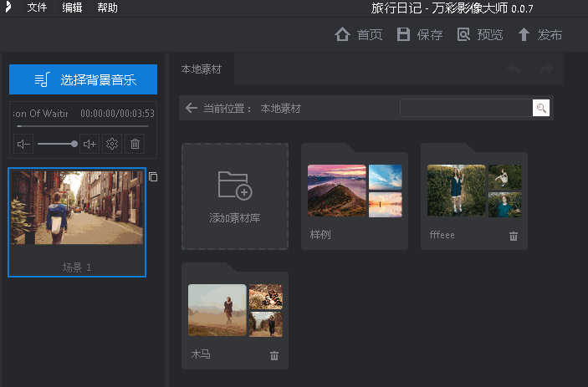Increase background music volume
The height and width of the screenshot is (387, 588).
pyautogui.click(x=89, y=144)
